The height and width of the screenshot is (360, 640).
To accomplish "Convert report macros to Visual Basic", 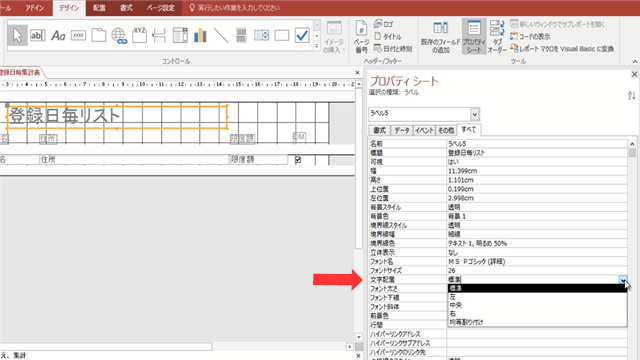I will (562, 49).
